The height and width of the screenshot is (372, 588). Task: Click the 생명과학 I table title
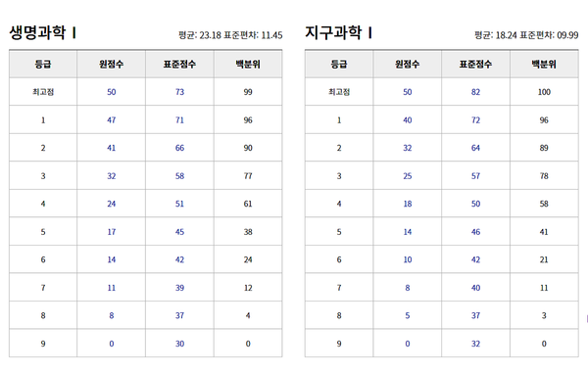coord(43,32)
